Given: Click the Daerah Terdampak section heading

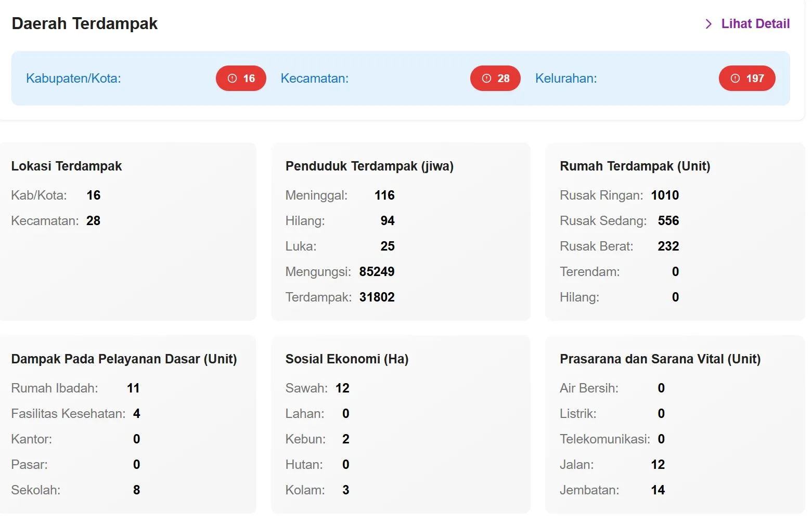Looking at the screenshot, I should [x=84, y=24].
